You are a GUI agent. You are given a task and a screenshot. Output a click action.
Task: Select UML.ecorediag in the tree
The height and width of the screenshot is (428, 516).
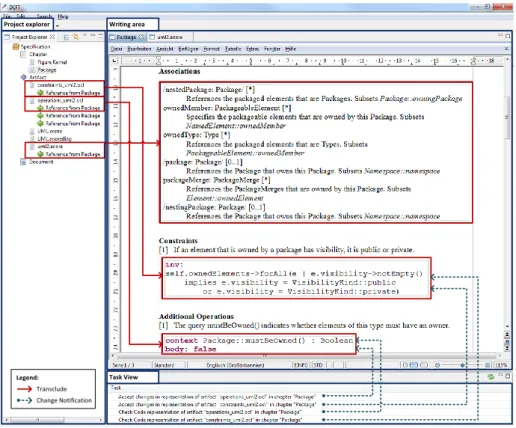pos(54,139)
